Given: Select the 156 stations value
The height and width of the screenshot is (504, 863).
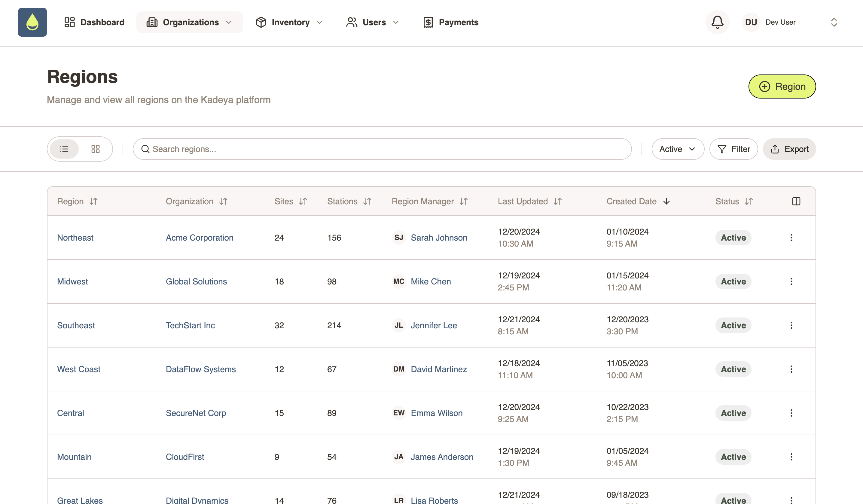Looking at the screenshot, I should tap(334, 238).
